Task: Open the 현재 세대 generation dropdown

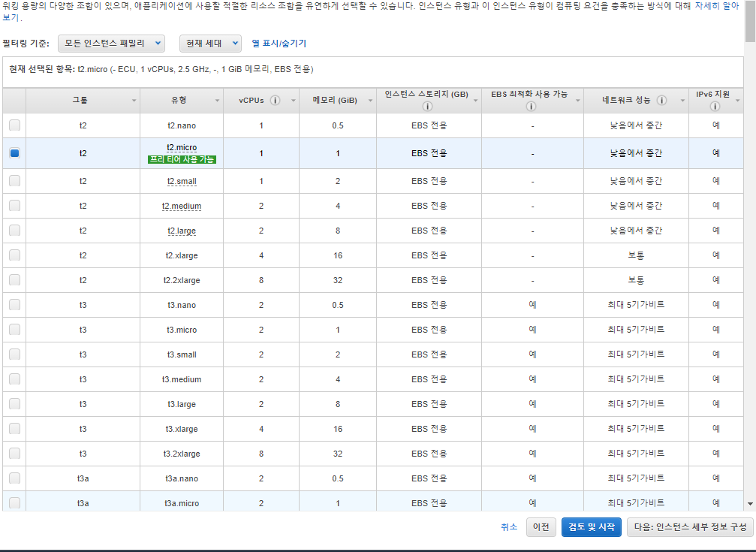Action: coord(210,44)
